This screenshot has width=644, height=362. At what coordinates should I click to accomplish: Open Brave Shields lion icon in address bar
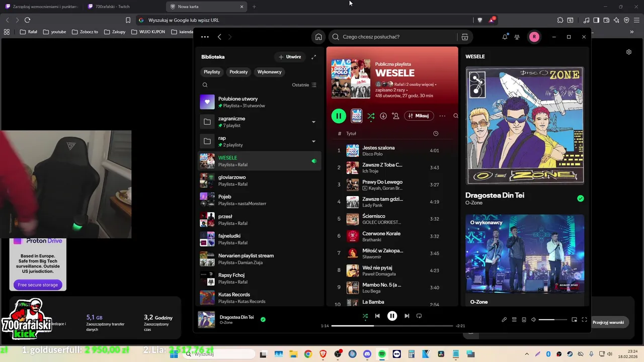coord(479,20)
